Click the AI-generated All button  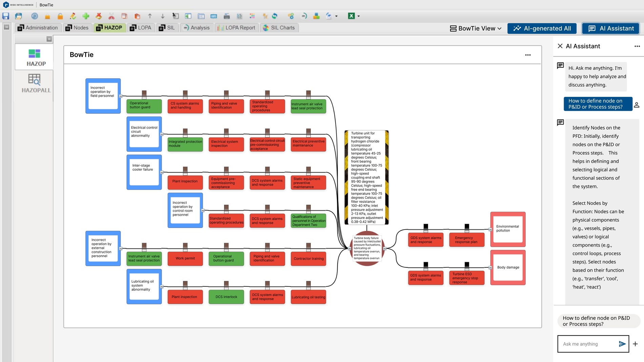coord(542,28)
